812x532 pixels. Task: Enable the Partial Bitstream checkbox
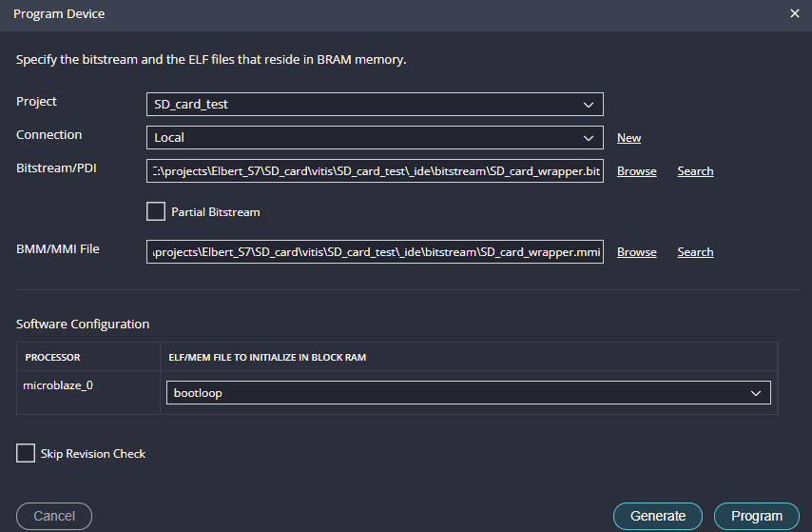pos(156,211)
